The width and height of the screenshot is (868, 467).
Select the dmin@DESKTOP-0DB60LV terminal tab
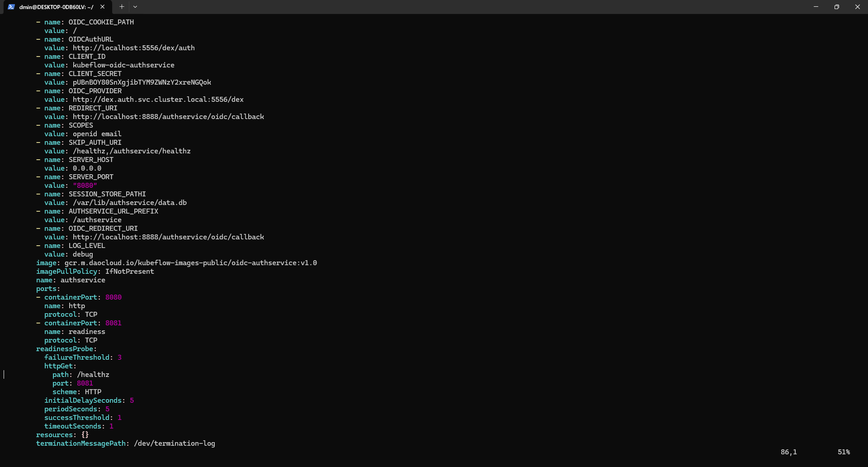pyautogui.click(x=57, y=7)
